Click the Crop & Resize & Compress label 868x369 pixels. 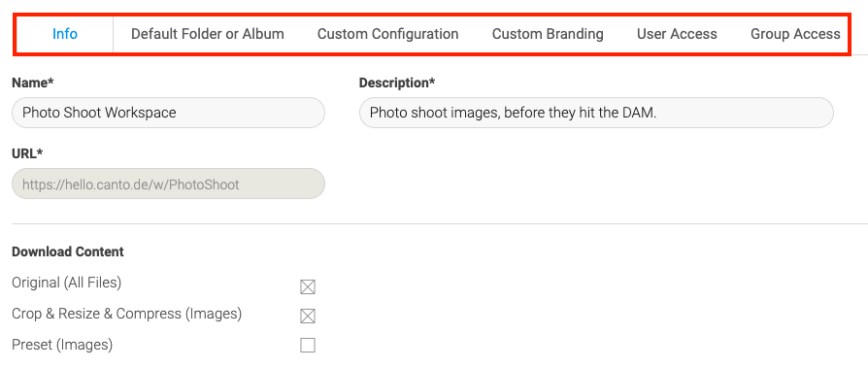[x=127, y=315]
